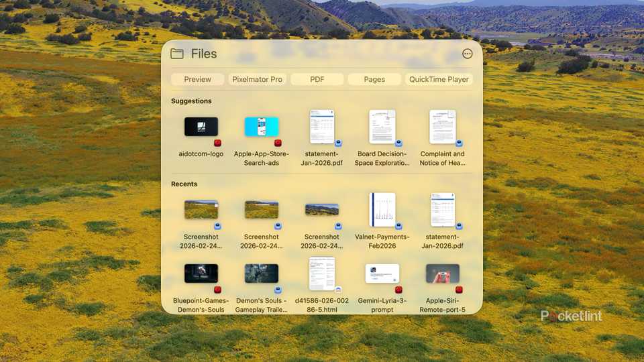Click the Files folder icon in header

[x=177, y=54]
